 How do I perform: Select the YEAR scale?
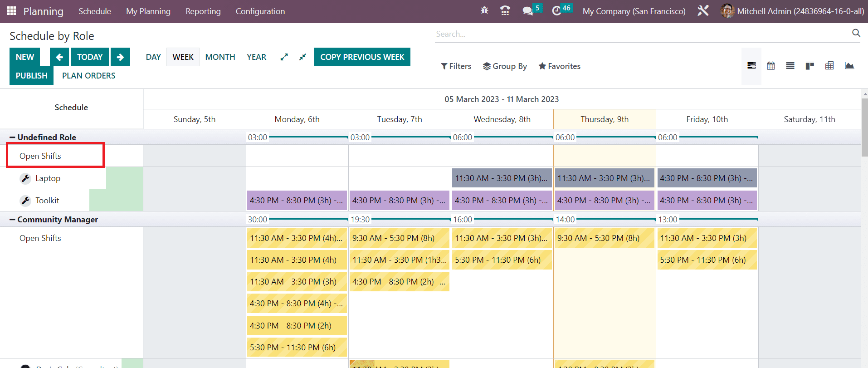(x=257, y=57)
